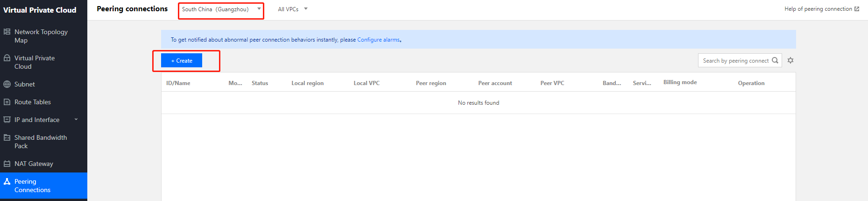Click the blue Create button
The width and height of the screenshot is (868, 201).
pos(182,61)
